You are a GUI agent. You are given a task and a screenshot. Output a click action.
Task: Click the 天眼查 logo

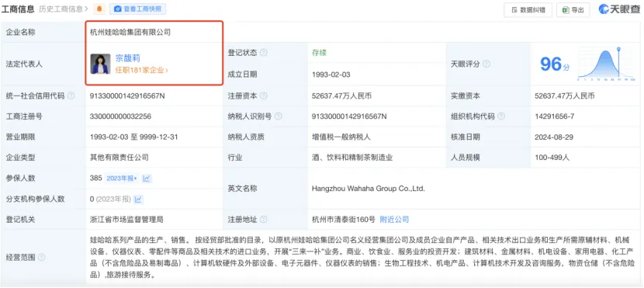(x=619, y=9)
